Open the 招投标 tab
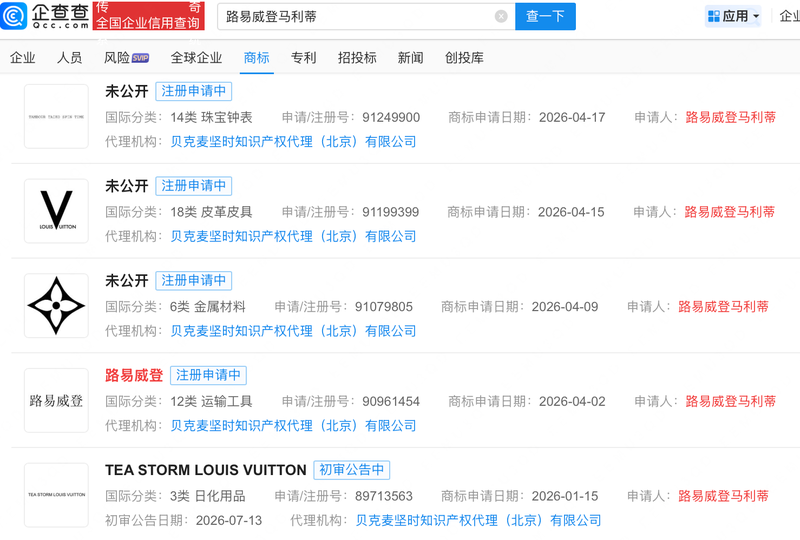 pos(357,58)
